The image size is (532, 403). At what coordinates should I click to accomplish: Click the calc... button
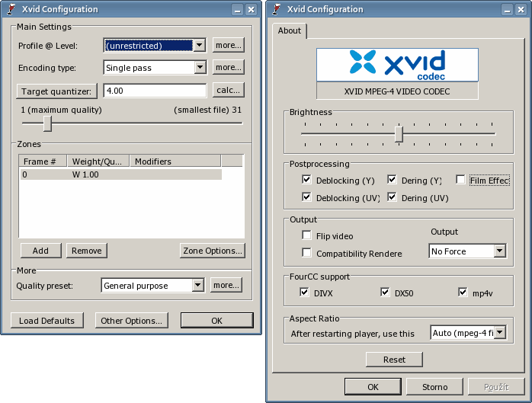[x=229, y=90]
